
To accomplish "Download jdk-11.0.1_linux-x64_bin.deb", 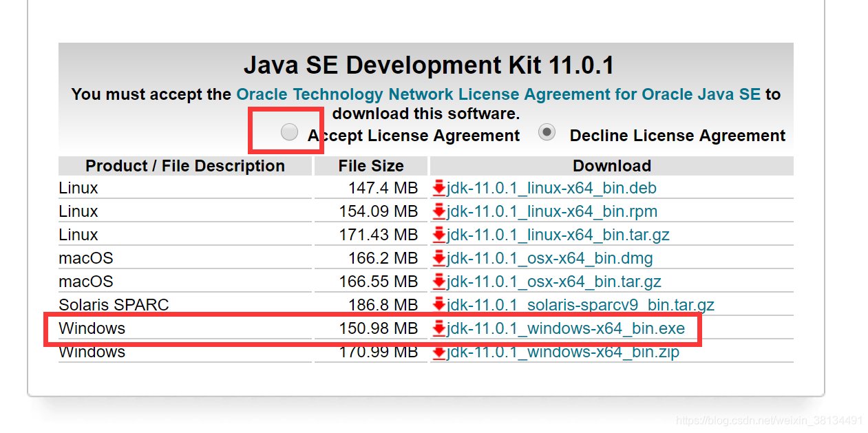I will coord(551,188).
